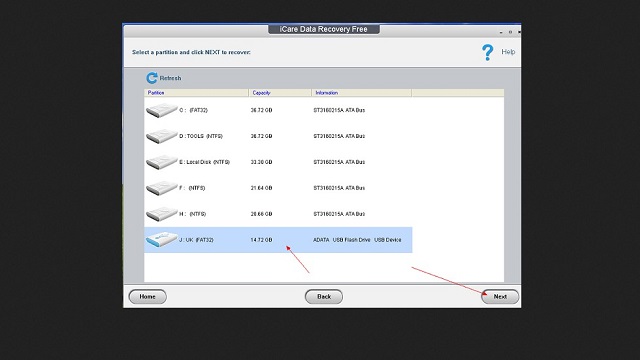Select partition label E: Local Disk (NTFS)
The image size is (640, 360).
[204, 162]
